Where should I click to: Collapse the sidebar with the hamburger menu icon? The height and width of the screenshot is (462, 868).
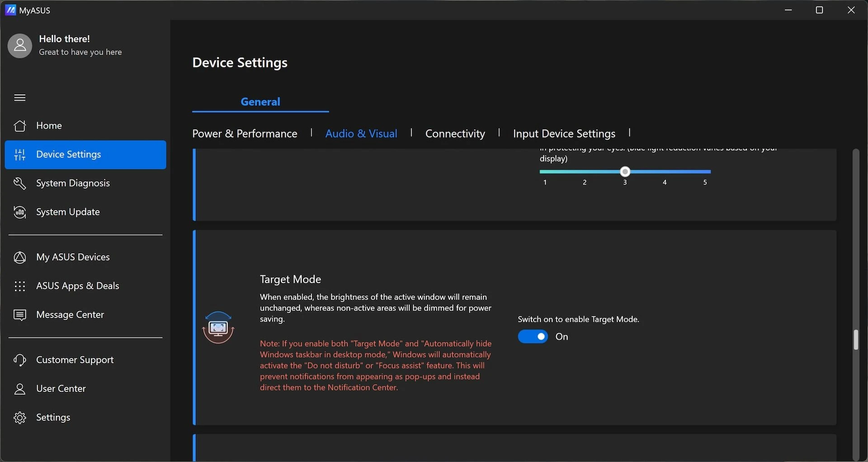click(x=20, y=98)
